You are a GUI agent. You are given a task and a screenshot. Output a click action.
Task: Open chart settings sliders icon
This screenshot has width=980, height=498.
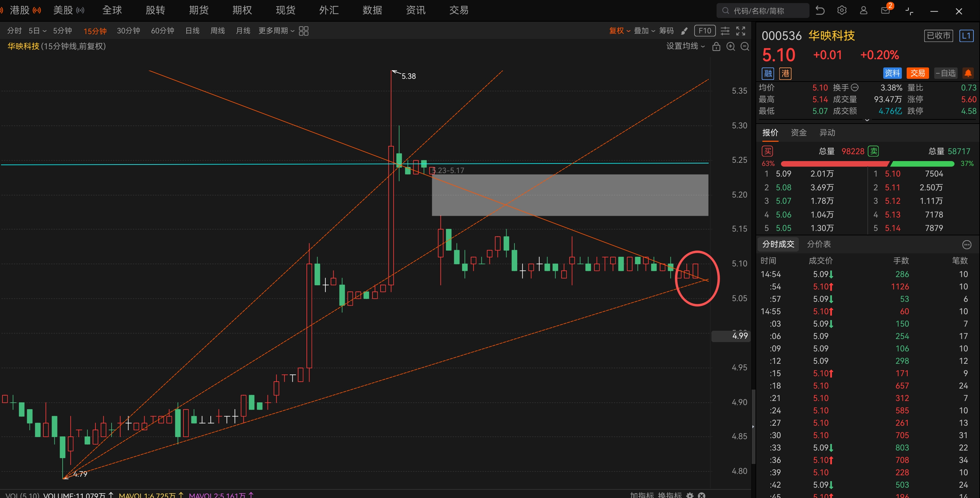click(x=725, y=31)
